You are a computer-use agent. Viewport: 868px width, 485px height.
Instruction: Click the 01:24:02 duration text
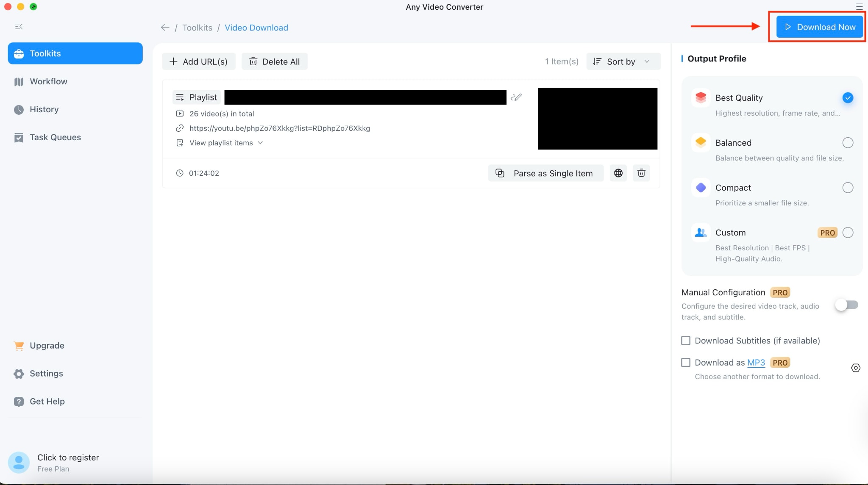(204, 173)
